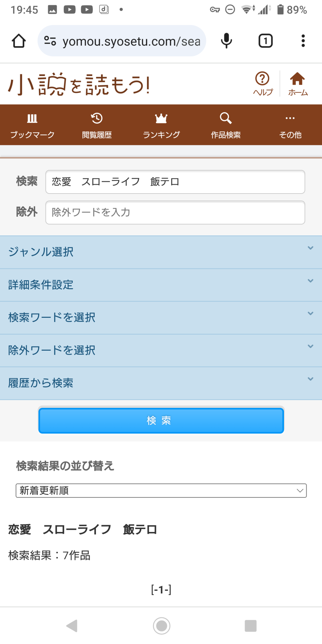The height and width of the screenshot is (644, 322).
Task: Open the ヘルプ help icon
Action: (x=263, y=83)
